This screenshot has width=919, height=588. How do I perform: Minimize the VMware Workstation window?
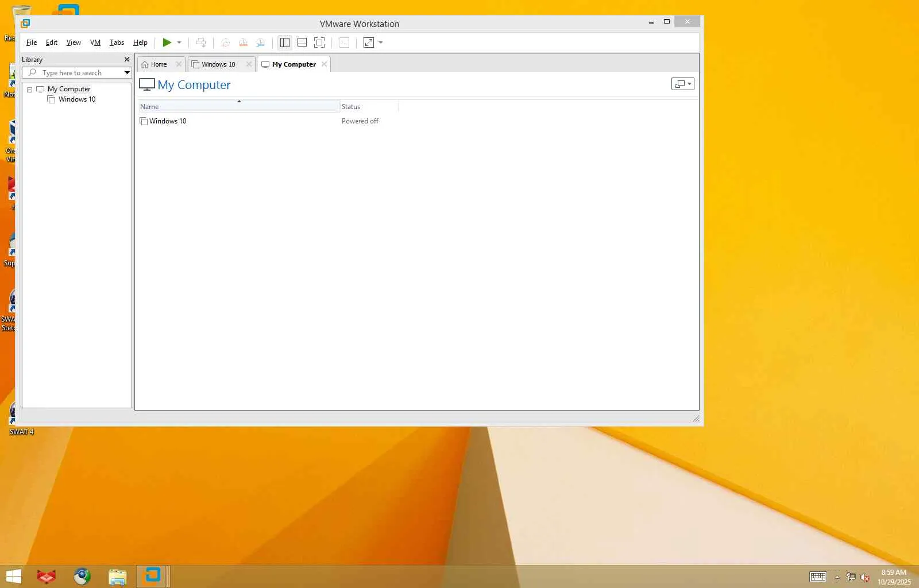[651, 22]
